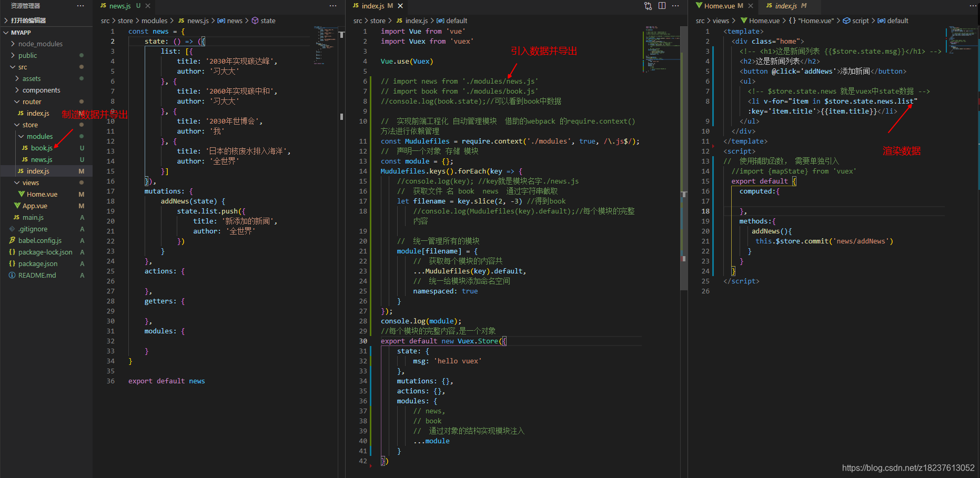The width and height of the screenshot is (980, 478).
Task: Open Home.vue in the explorer tree
Action: [x=42, y=194]
